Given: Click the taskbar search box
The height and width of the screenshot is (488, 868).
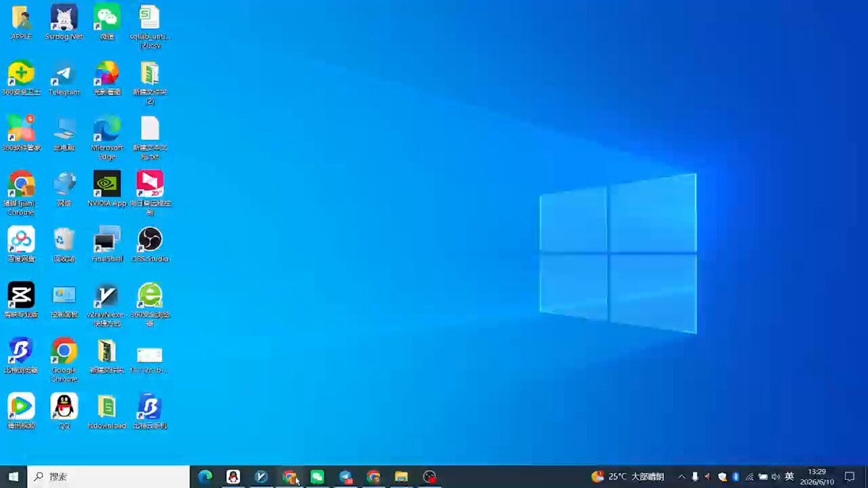Looking at the screenshot, I should tap(109, 477).
